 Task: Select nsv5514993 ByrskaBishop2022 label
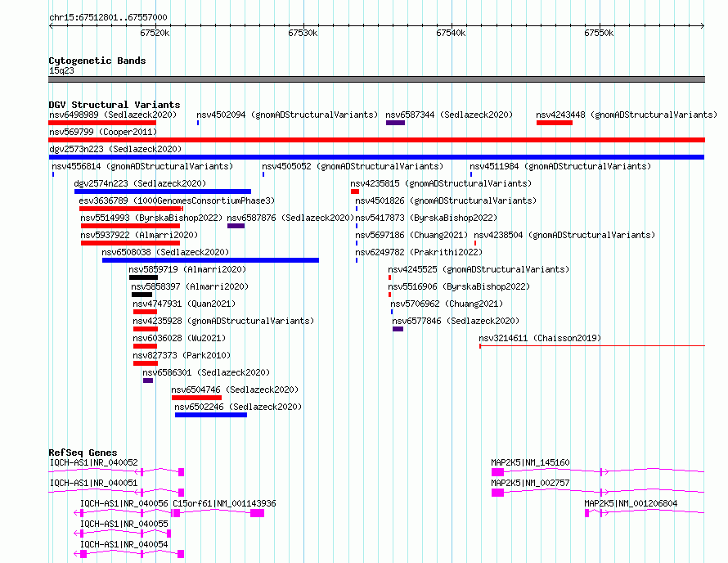[151, 218]
